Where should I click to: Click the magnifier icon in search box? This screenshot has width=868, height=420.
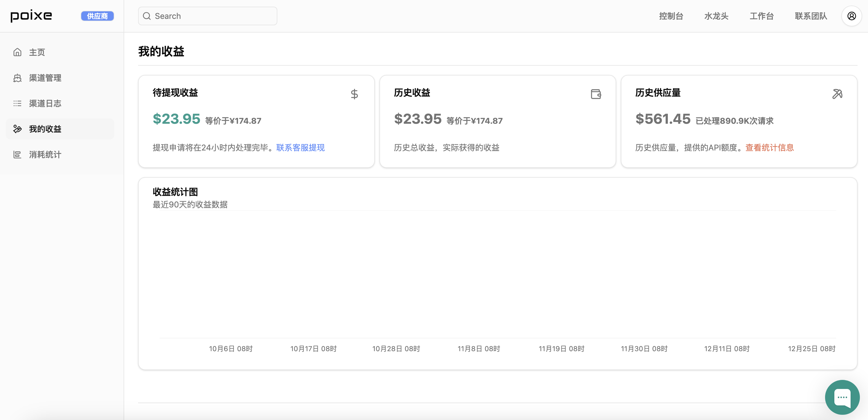pos(147,16)
